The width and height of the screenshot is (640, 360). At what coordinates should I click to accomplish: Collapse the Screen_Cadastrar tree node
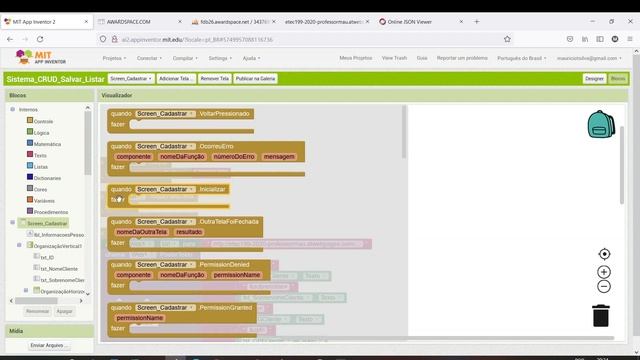[x=12, y=222]
